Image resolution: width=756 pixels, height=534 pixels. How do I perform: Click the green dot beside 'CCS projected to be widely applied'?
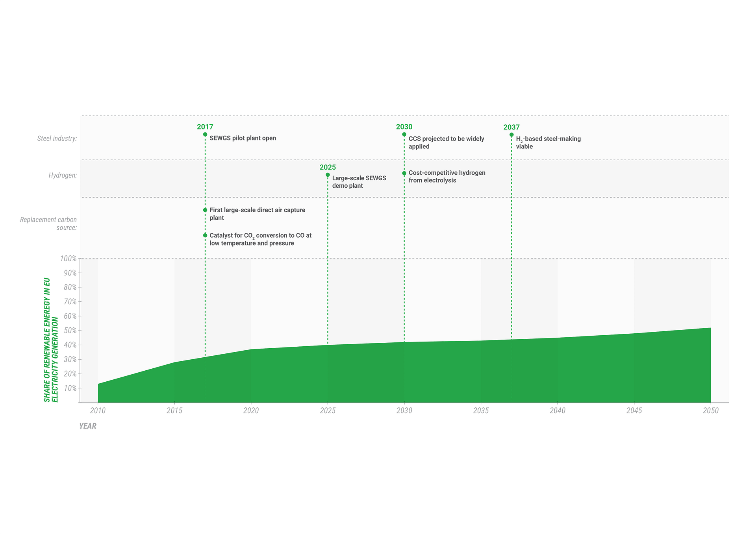pos(404,135)
